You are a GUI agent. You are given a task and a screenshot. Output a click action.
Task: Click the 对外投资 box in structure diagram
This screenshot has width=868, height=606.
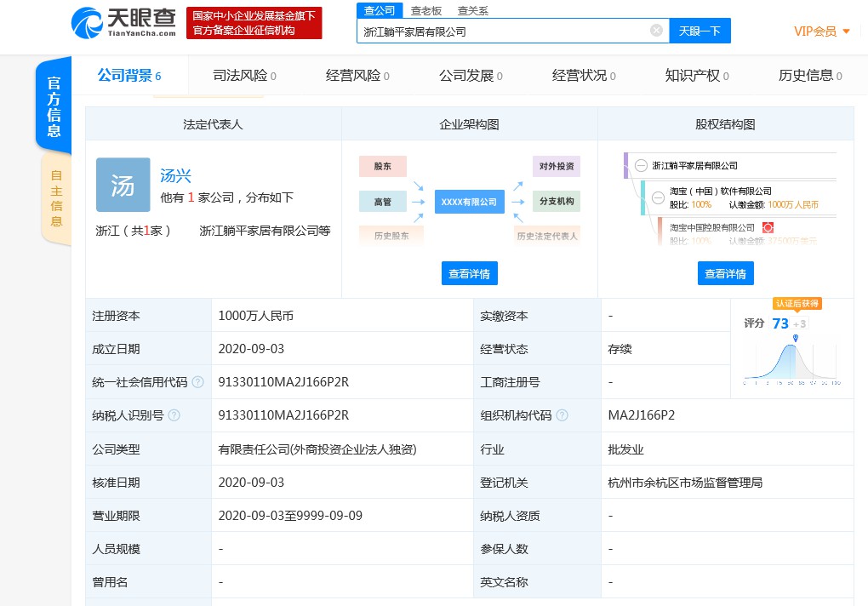557,166
